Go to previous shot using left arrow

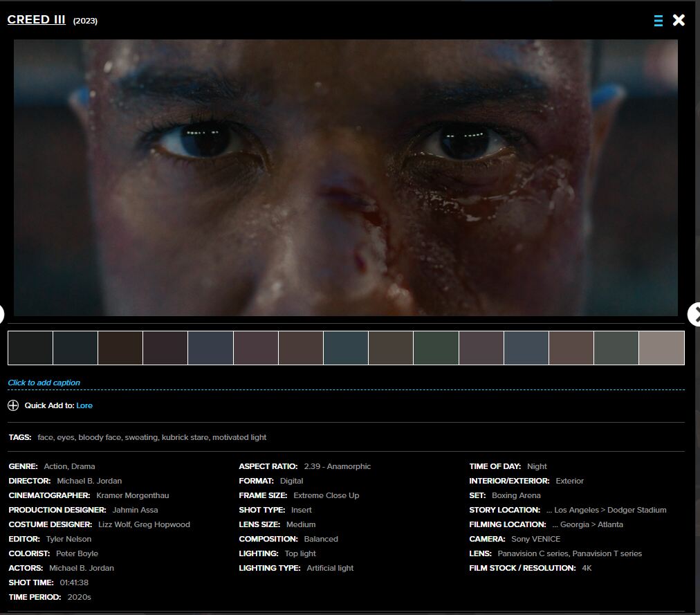tap(2, 313)
